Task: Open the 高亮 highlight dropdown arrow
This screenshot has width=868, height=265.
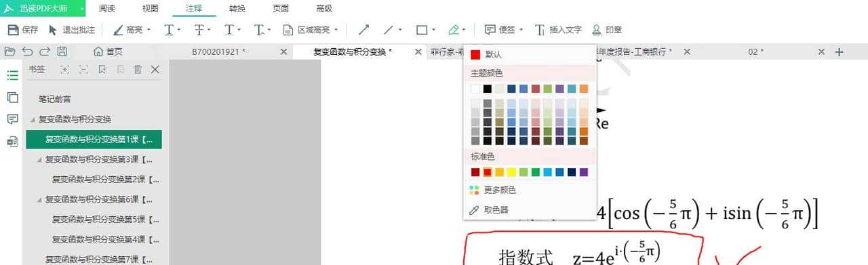Action: 149,30
